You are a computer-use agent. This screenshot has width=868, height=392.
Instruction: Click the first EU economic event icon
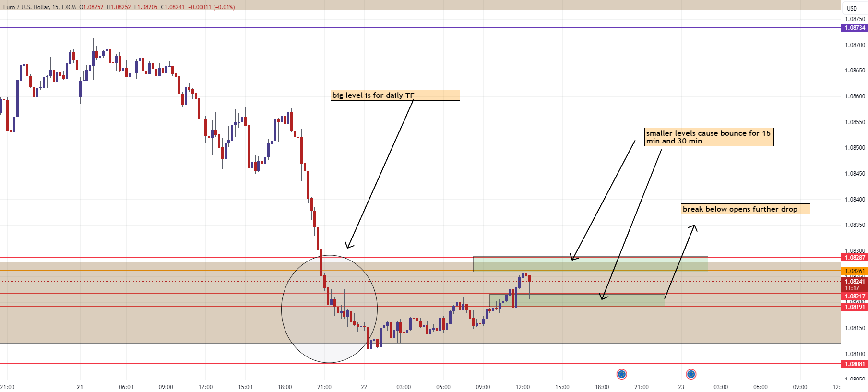pos(621,374)
